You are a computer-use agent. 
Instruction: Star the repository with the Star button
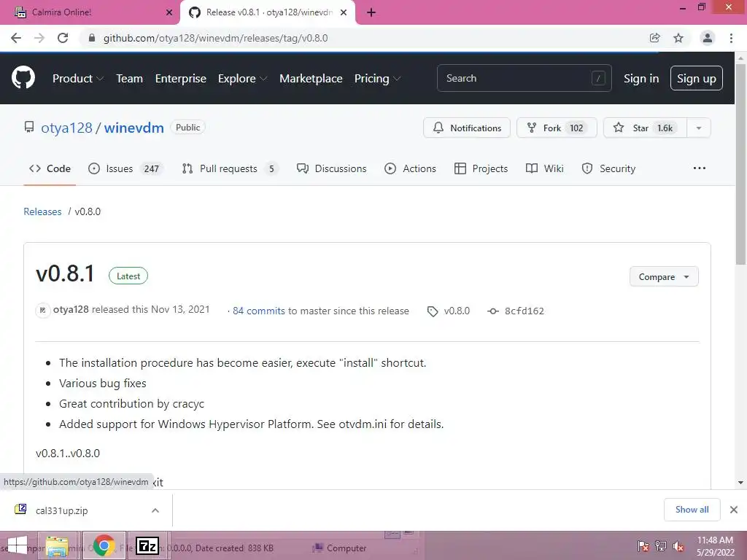coord(645,128)
